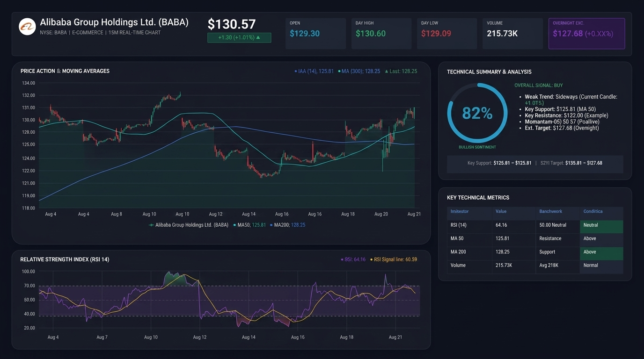This screenshot has height=359, width=644.
Task: Toggle Alibaba Group Holdings Ltd. (BABA) series legend
Action: (188, 225)
